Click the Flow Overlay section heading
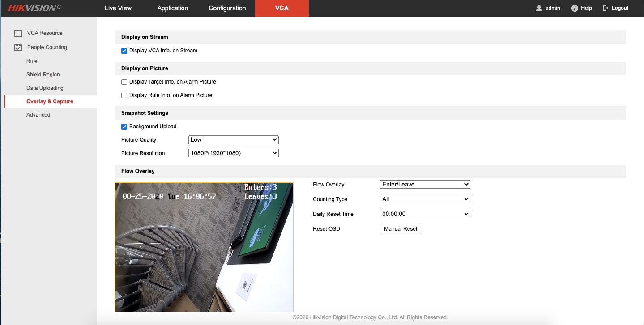Viewport: 644px width, 325px height. point(138,171)
